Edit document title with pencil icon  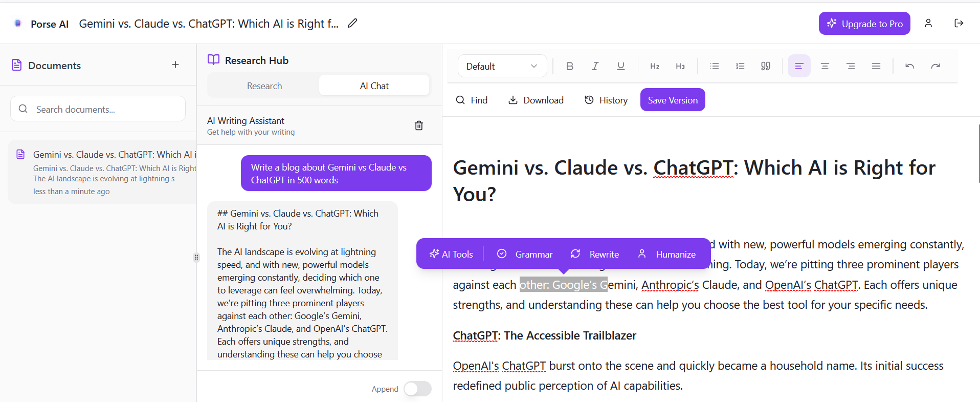352,23
